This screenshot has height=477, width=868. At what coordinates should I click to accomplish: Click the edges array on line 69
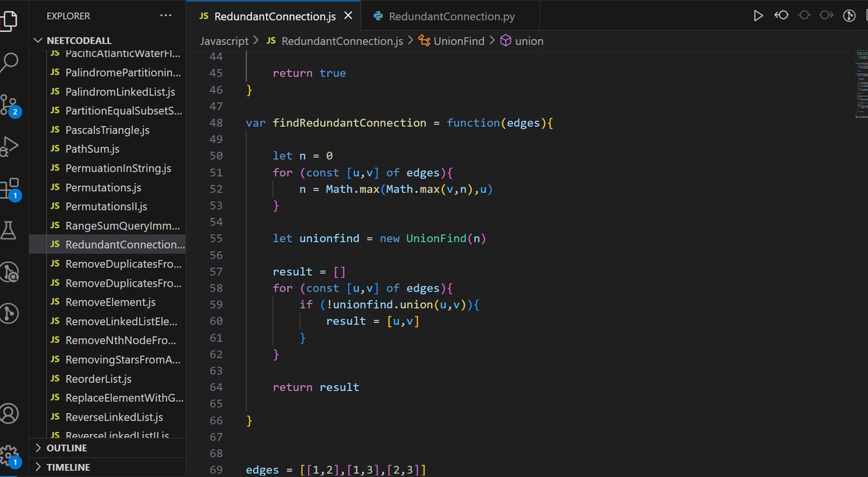tap(363, 470)
